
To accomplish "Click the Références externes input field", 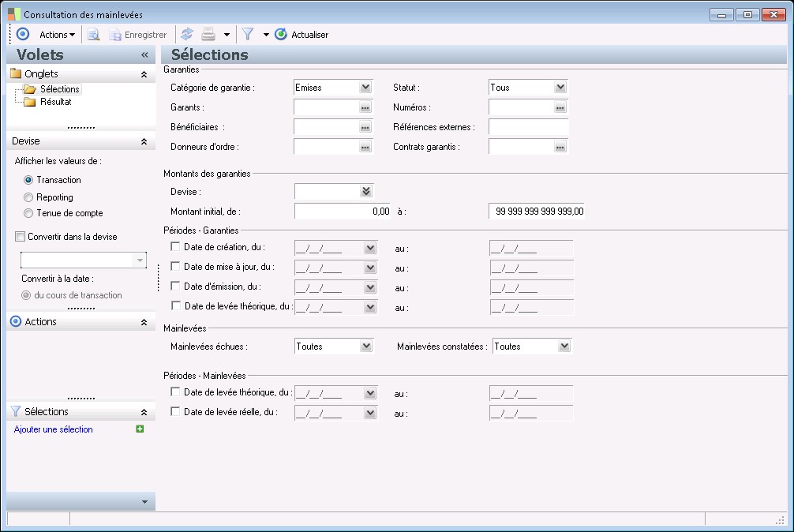I will pyautogui.click(x=528, y=127).
